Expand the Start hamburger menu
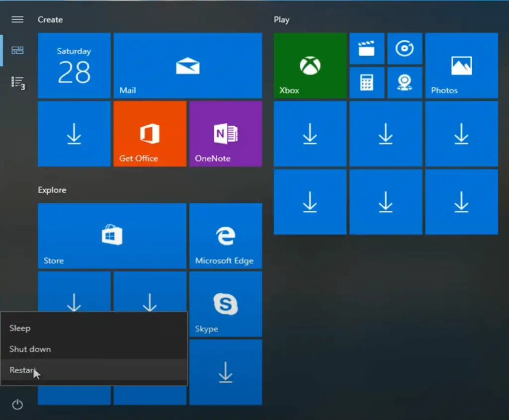Viewport: 509px width, 420px height. click(17, 19)
